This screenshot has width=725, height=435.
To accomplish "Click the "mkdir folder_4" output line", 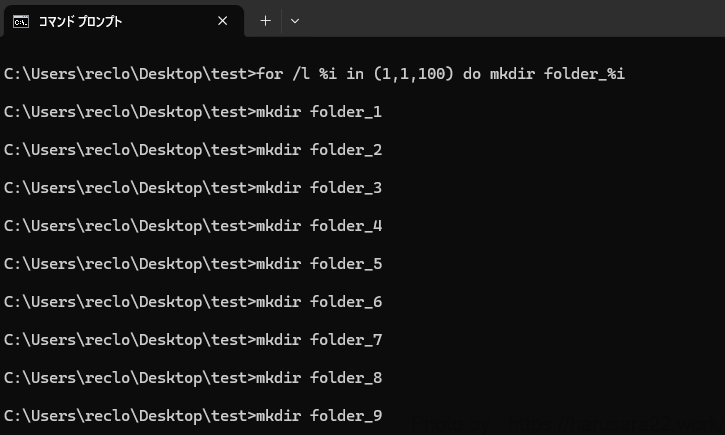I will pos(319,226).
